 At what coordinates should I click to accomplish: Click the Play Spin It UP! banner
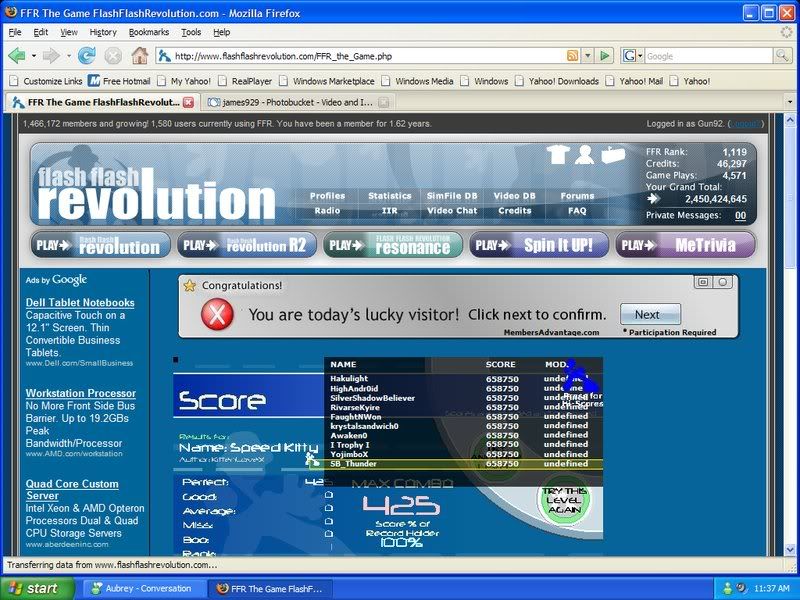coord(538,245)
